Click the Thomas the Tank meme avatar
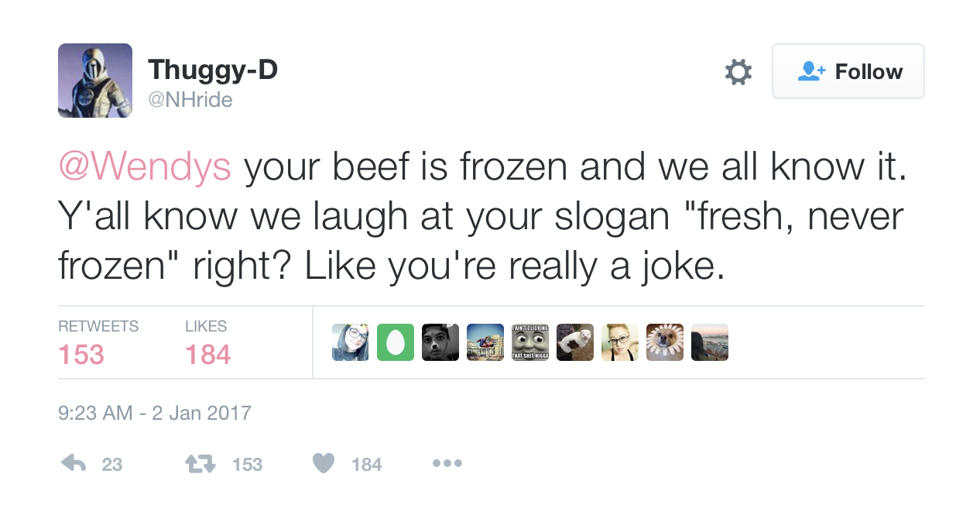Image resolution: width=980 pixels, height=522 pixels. pyautogui.click(x=530, y=342)
